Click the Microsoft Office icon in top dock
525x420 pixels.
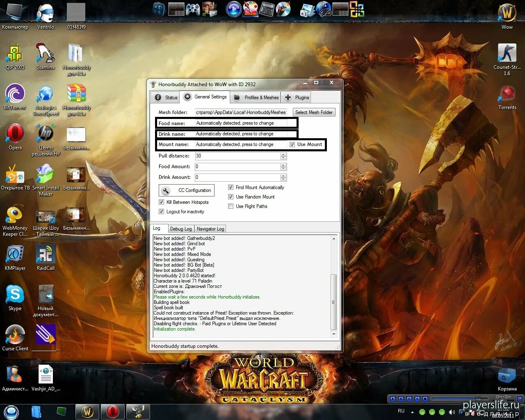coord(357,9)
